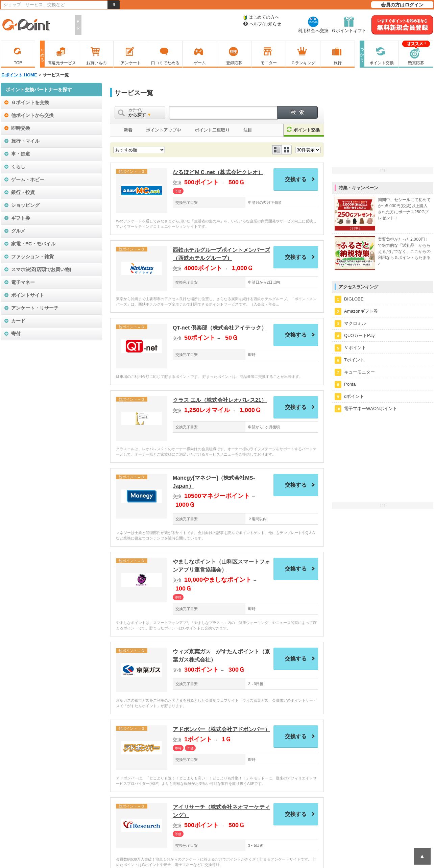Click Gポイントギフト gift box icon
This screenshot has height=868, width=434.
[349, 22]
